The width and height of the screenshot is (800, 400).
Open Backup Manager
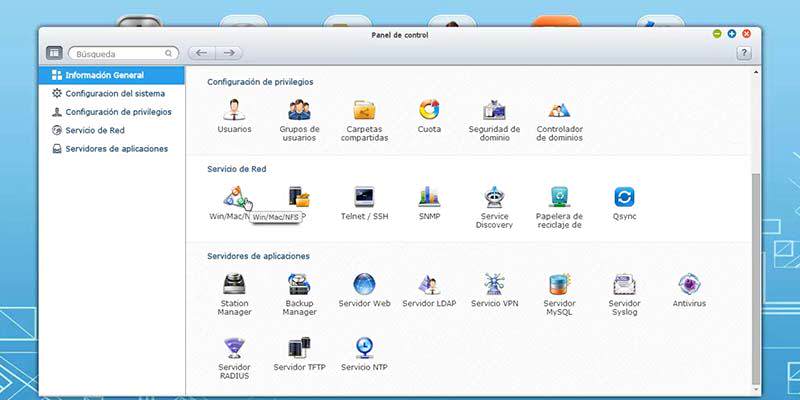coord(299,284)
